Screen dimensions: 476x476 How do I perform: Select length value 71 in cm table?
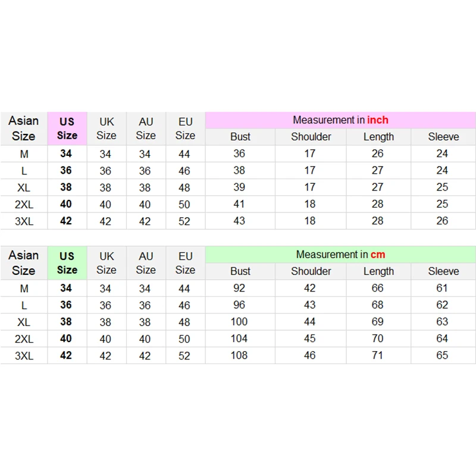(377, 355)
